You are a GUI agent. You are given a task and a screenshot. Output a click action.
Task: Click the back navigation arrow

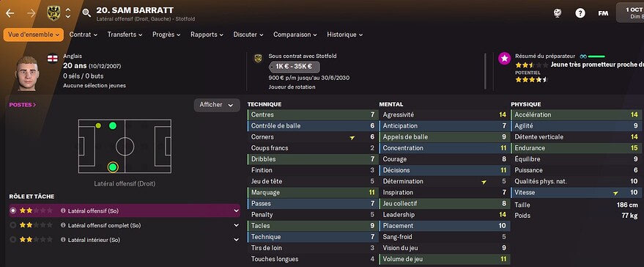(10, 13)
